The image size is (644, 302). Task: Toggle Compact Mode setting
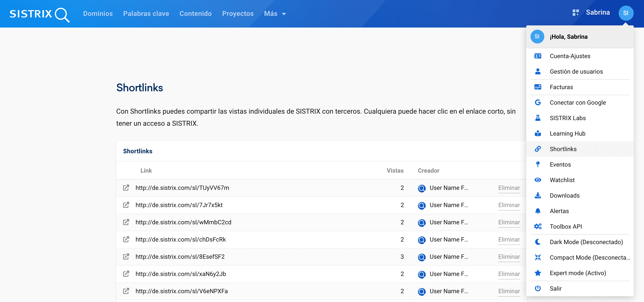coord(589,257)
